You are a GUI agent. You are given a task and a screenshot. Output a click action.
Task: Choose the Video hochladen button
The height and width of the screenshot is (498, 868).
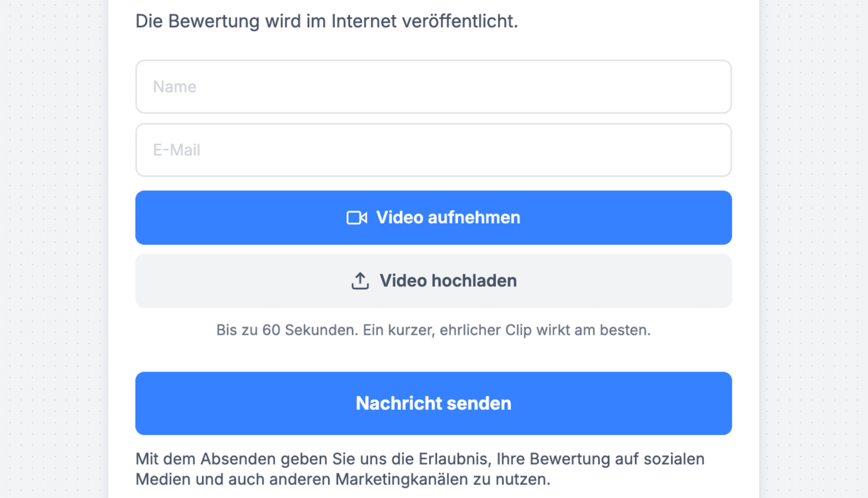pyautogui.click(x=433, y=281)
